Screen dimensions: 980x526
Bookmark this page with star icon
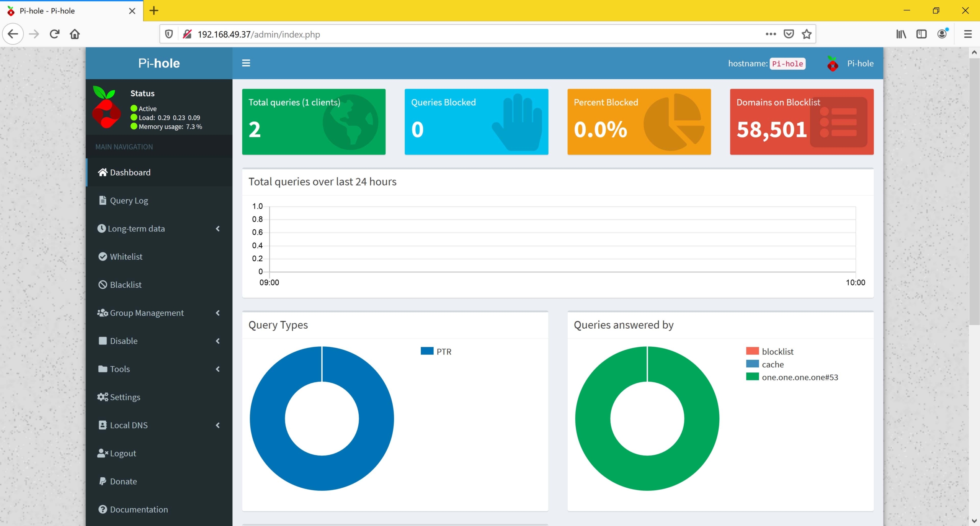point(807,34)
